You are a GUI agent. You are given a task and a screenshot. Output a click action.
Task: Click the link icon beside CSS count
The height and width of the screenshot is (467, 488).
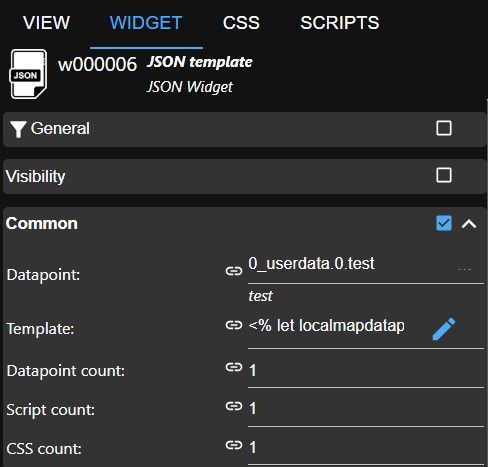coord(234,445)
